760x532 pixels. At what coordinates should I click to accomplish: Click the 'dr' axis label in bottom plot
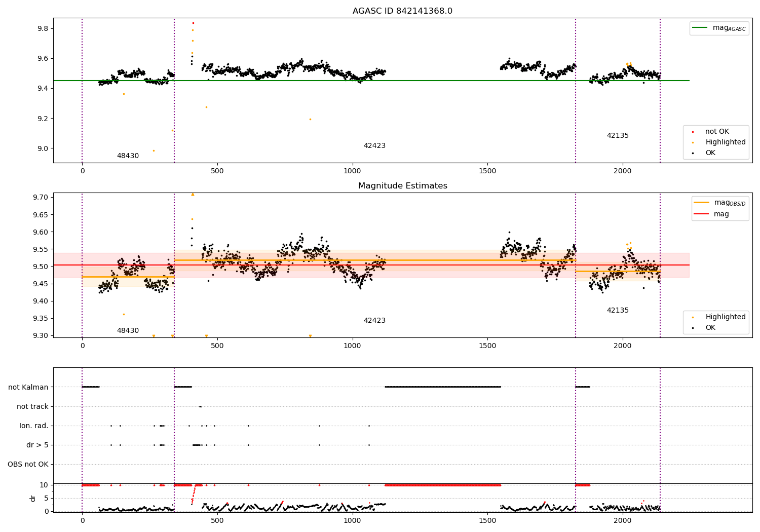[33, 498]
